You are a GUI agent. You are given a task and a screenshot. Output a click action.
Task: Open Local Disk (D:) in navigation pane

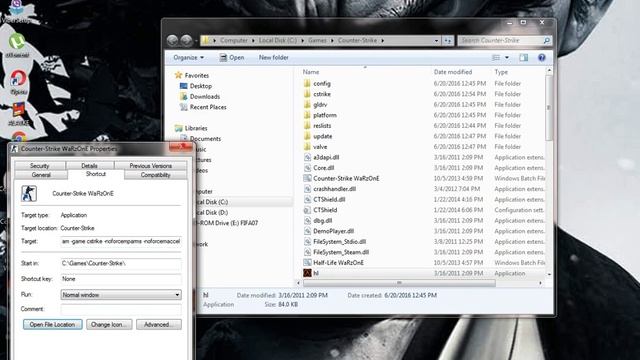[x=212, y=213]
